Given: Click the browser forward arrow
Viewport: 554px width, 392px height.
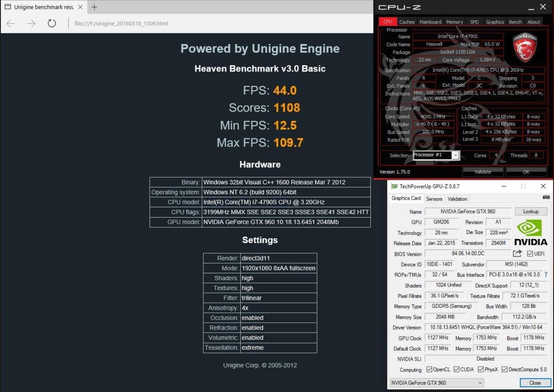Looking at the screenshot, I should [31, 23].
